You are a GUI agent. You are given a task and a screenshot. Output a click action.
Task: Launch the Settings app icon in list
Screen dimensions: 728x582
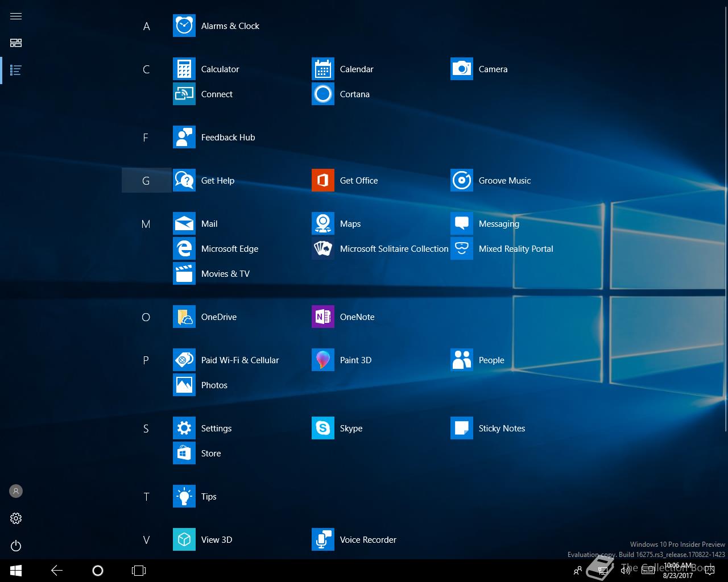(184, 428)
